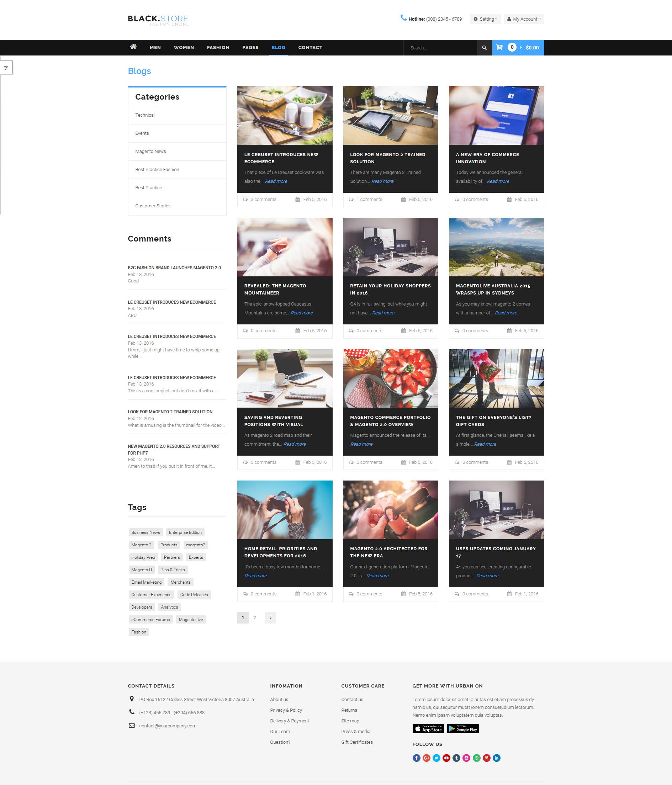This screenshot has width=672, height=785.
Task: Open the YouTube follow icon
Action: point(446,758)
